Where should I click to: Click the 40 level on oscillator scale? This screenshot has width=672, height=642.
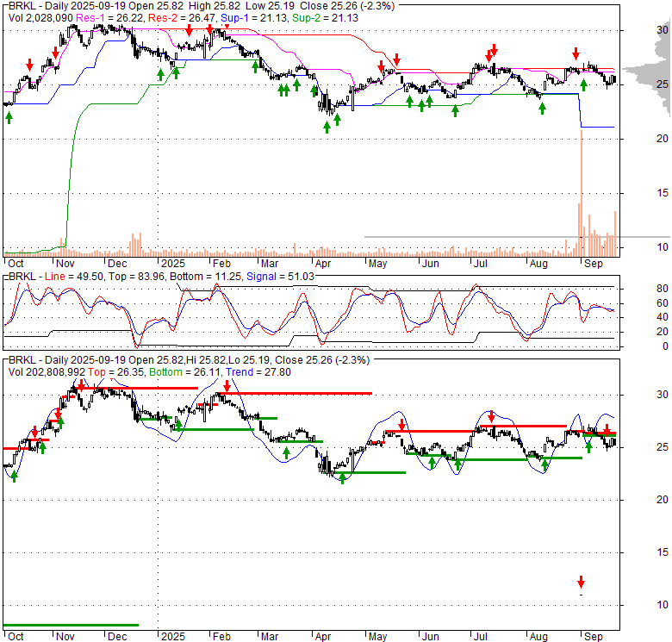663,317
